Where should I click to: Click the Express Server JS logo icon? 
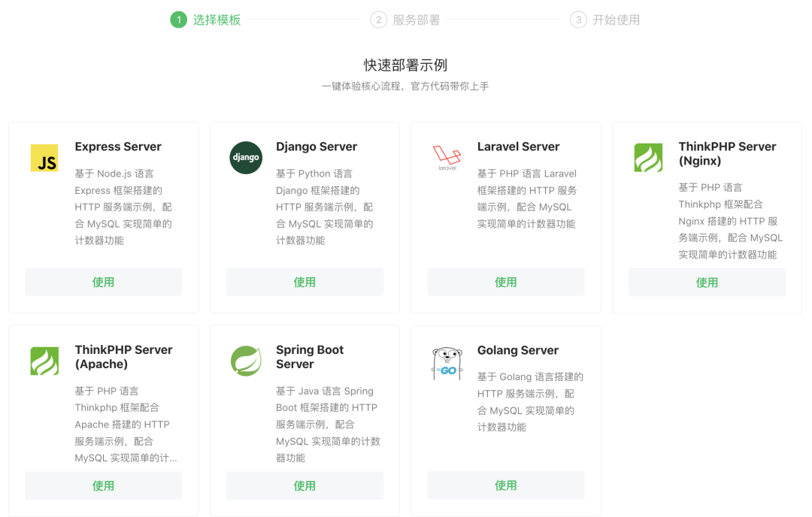44,158
